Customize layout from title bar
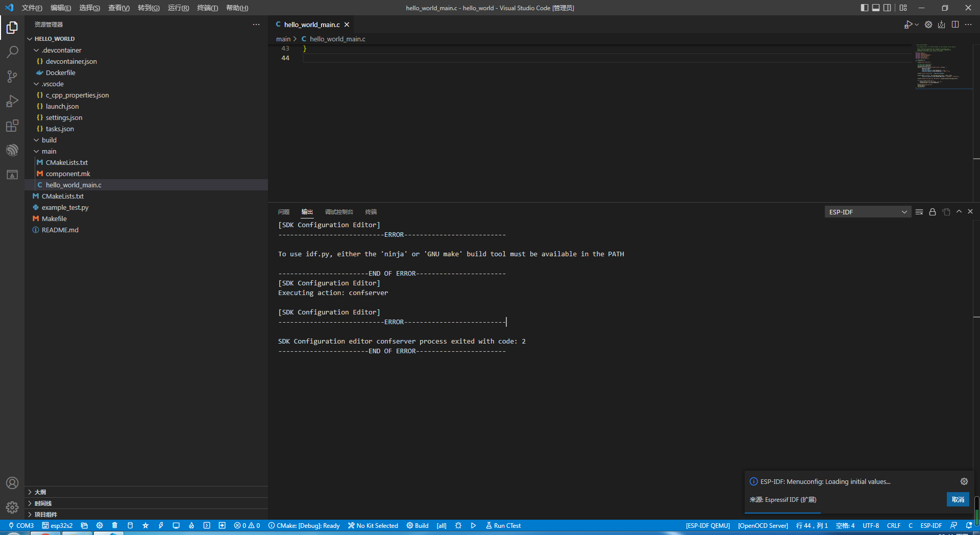The width and height of the screenshot is (980, 535). click(x=903, y=8)
